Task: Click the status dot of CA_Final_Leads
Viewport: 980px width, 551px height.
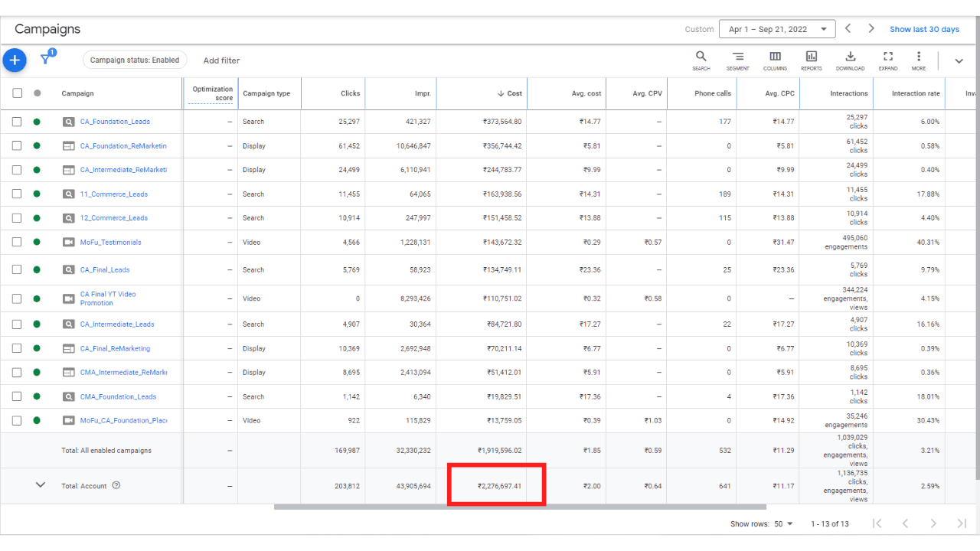Action: tap(37, 270)
